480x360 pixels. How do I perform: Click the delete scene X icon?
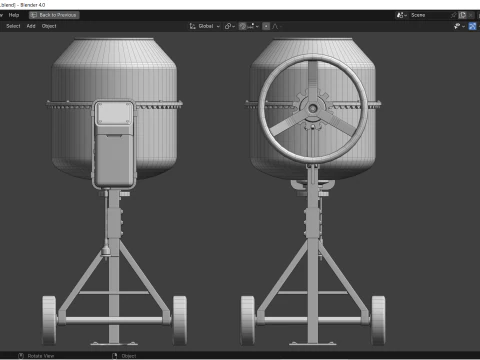(x=470, y=15)
